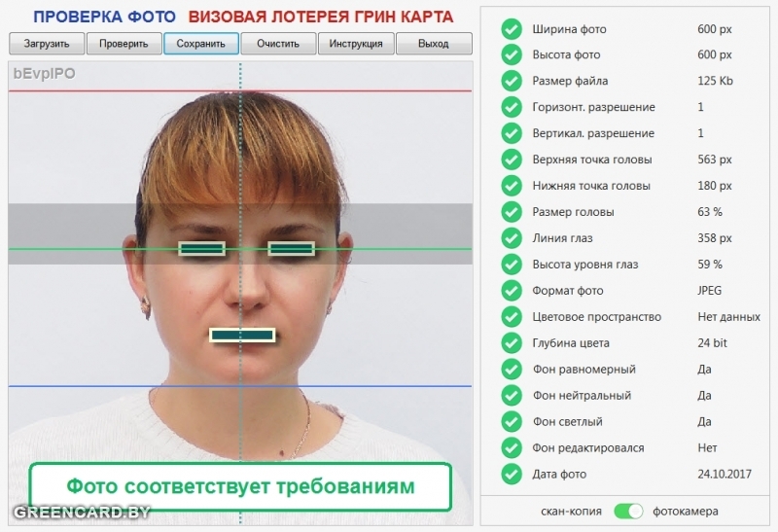Click green checkmark next to Размер файла
The height and width of the screenshot is (532, 778).
[512, 82]
